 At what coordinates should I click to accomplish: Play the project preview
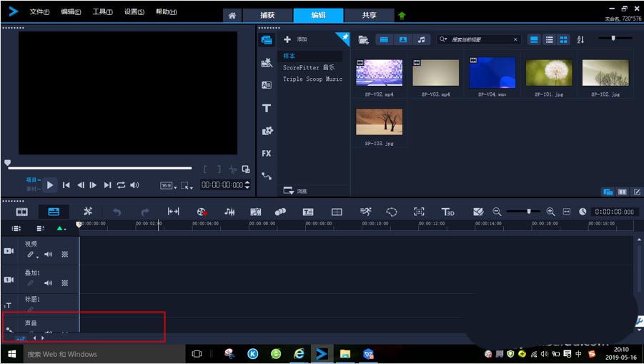point(50,185)
